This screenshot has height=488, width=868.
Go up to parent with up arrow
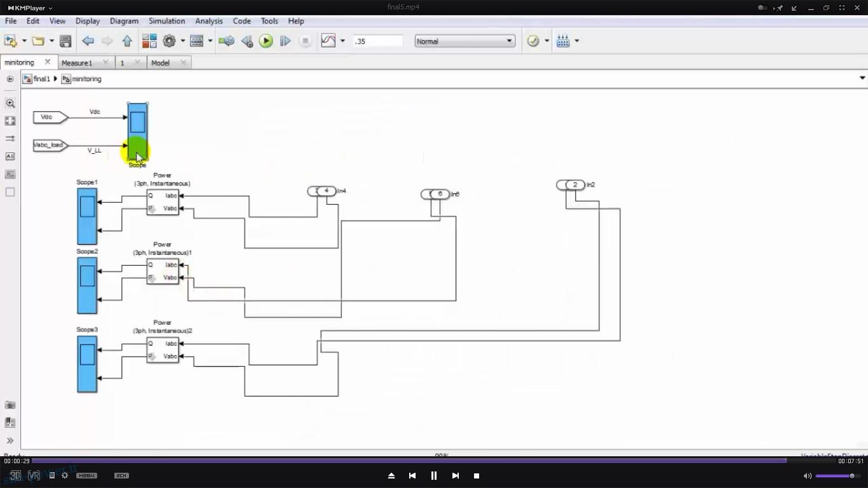(x=127, y=41)
